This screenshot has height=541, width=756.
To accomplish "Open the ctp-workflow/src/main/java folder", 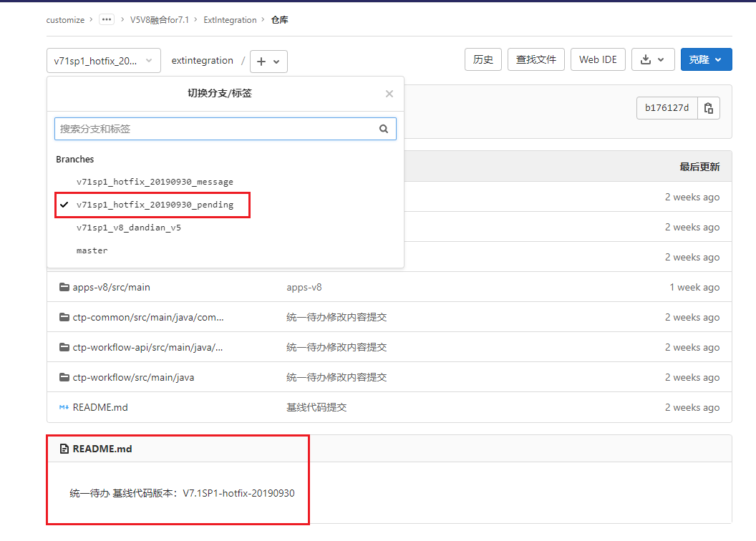I will (x=132, y=377).
